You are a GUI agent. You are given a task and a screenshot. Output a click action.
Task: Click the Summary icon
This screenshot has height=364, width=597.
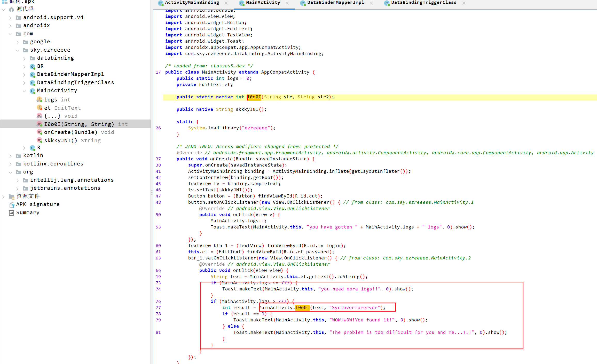(12, 213)
